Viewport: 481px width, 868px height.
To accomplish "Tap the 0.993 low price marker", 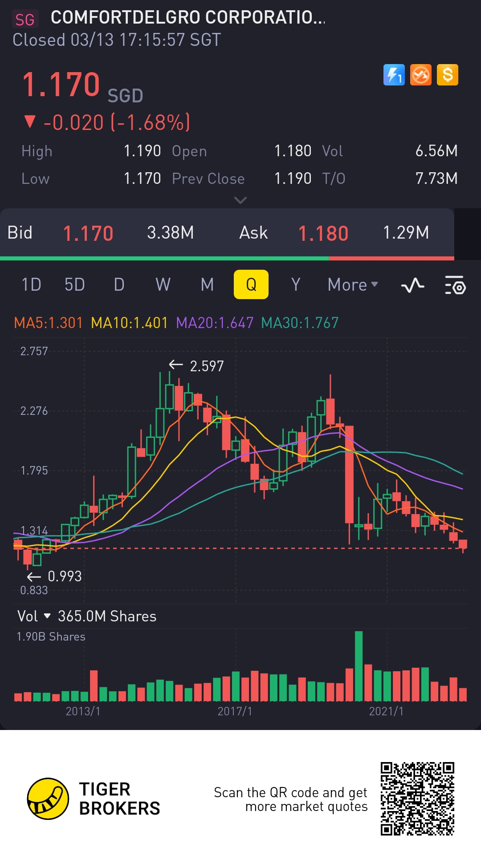I will coord(54,576).
